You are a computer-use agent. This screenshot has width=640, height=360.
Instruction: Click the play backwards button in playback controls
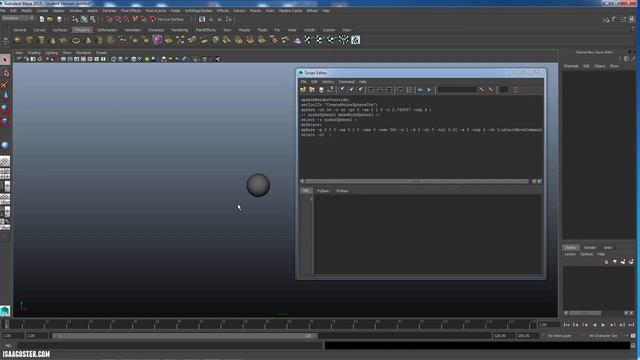click(594, 325)
